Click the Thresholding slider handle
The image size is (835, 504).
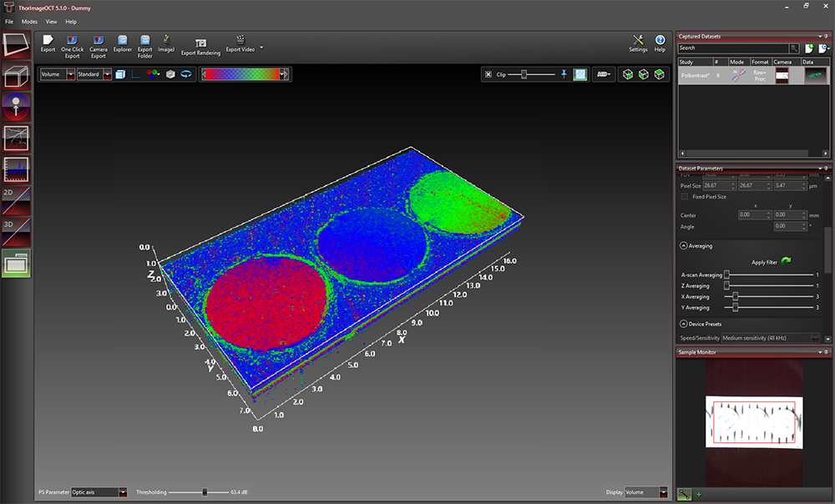point(205,492)
